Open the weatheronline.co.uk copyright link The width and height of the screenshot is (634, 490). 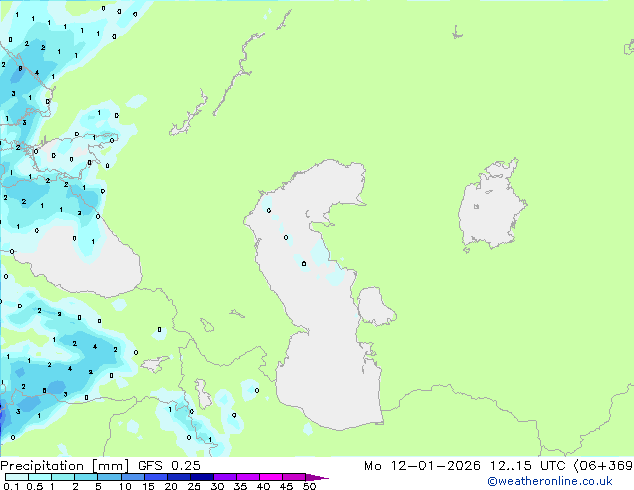550,481
